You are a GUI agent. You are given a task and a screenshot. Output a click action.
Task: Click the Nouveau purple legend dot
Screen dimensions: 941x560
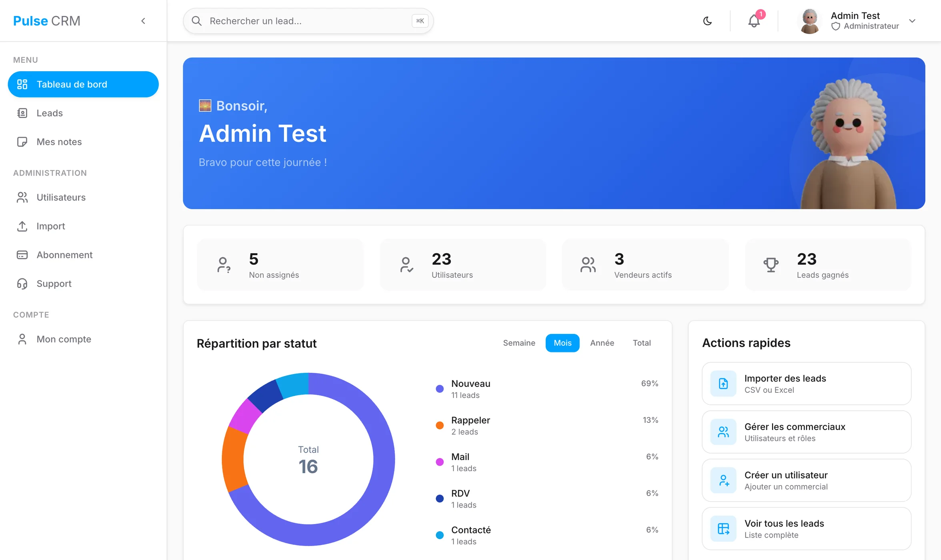coord(440,389)
